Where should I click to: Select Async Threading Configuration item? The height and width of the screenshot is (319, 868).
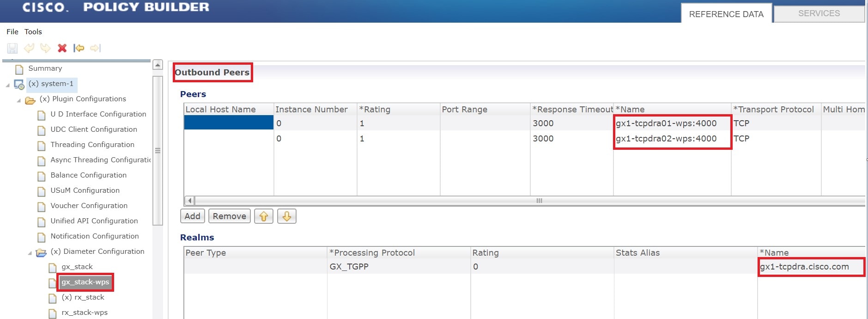pyautogui.click(x=101, y=160)
